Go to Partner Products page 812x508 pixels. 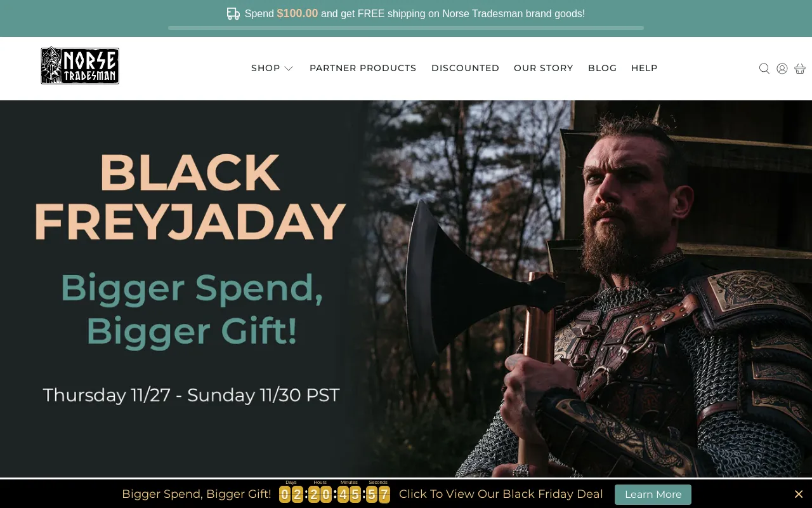363,68
